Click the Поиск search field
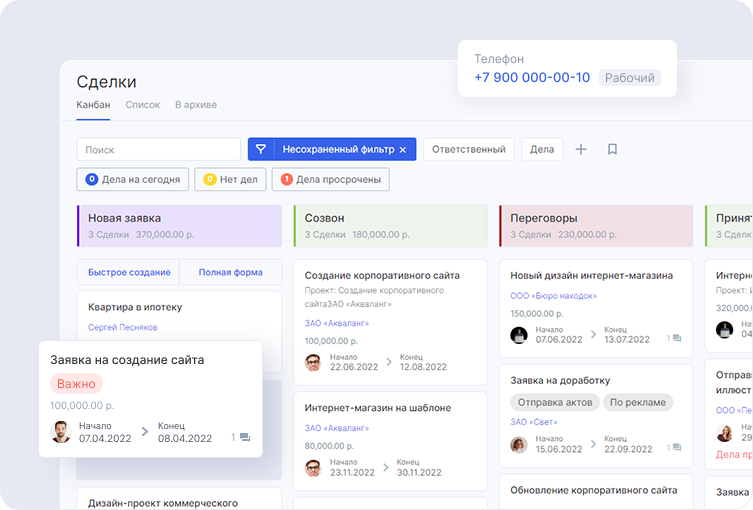The height and width of the screenshot is (510, 753). click(x=158, y=150)
